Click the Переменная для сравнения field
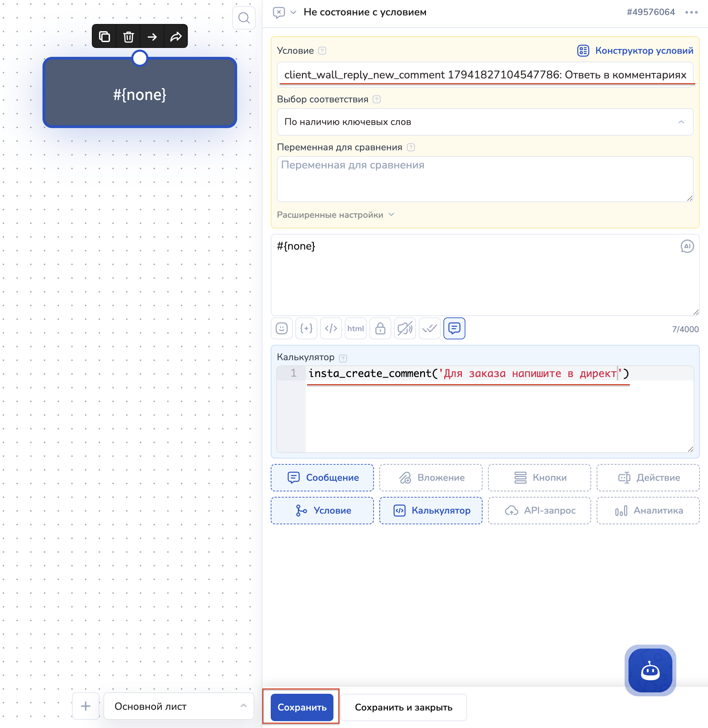Viewport: 708px width, 728px height. (x=485, y=179)
